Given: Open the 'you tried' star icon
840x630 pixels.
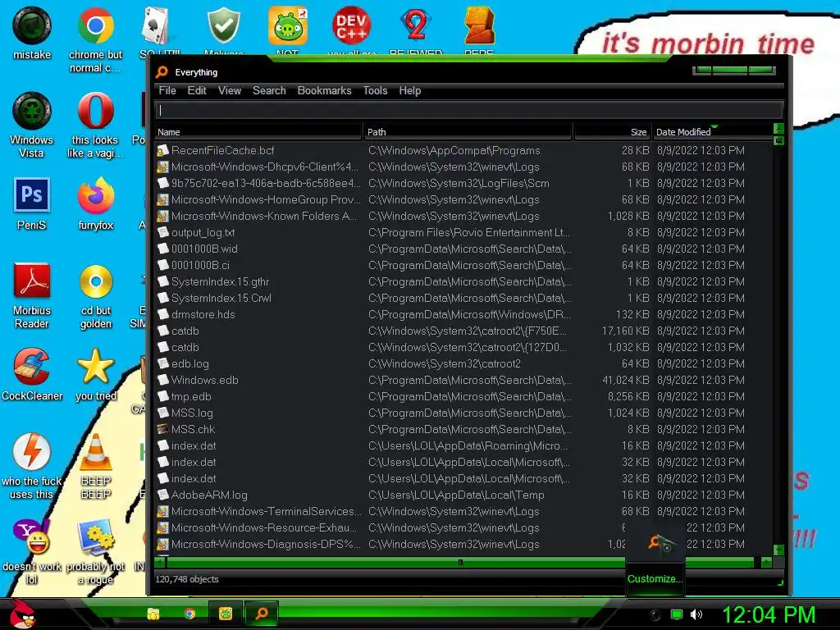Looking at the screenshot, I should (x=95, y=374).
